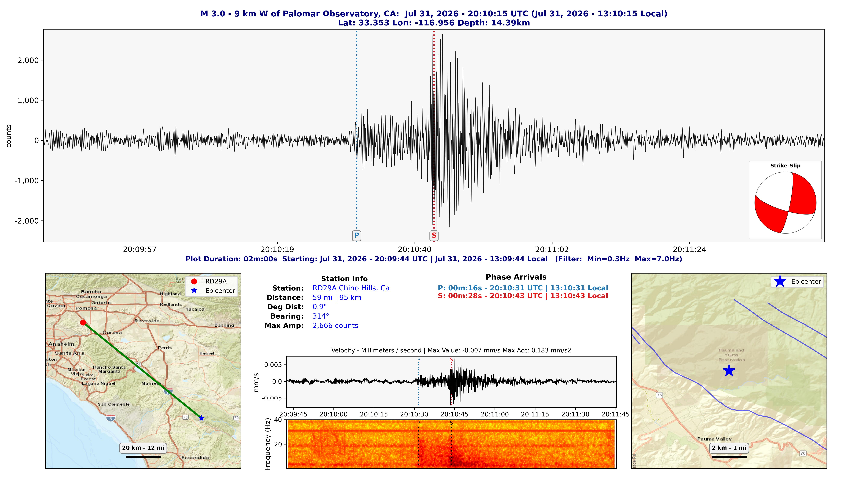
Task: Click the 'San Clemente' label on the regional map
Action: coord(114,404)
